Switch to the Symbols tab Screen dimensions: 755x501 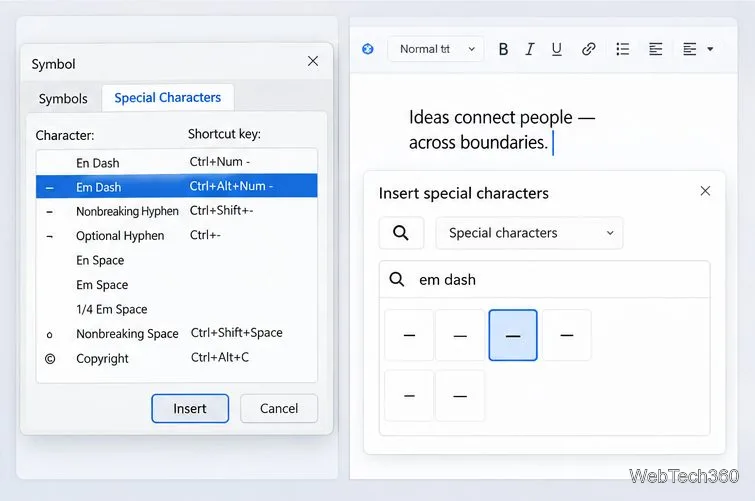pyautogui.click(x=63, y=99)
